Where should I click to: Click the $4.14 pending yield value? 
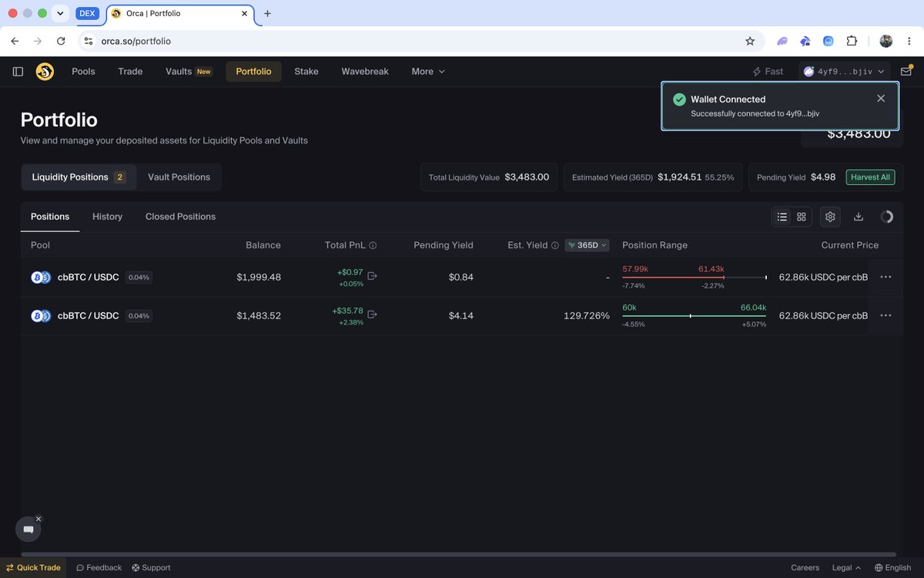[x=461, y=316]
